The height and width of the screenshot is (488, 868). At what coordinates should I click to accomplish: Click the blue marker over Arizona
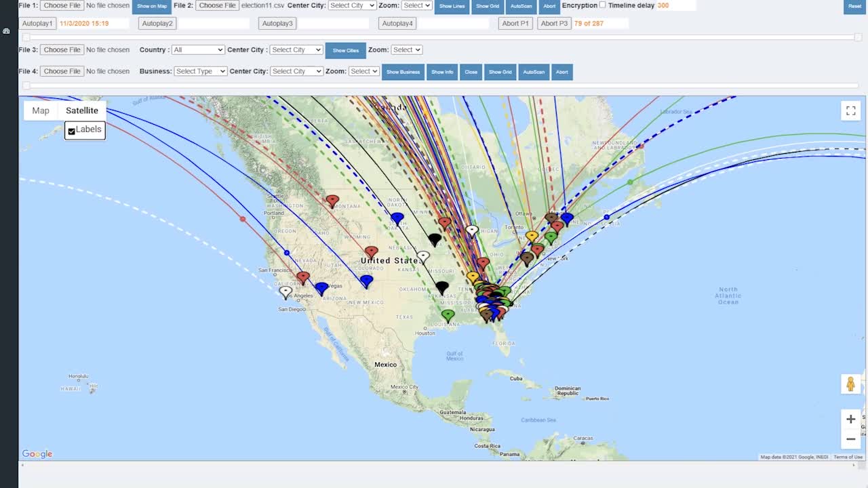click(x=321, y=289)
